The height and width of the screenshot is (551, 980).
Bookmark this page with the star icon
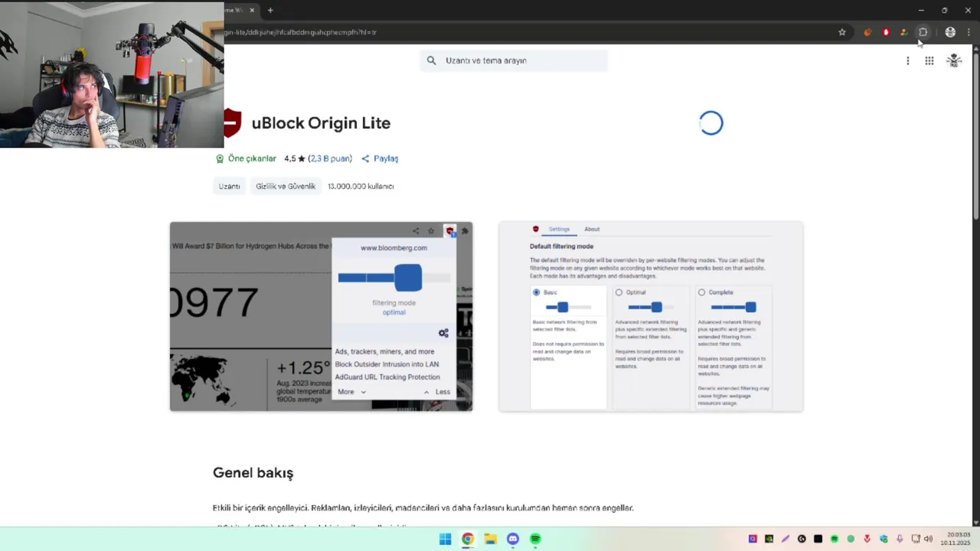pyautogui.click(x=842, y=32)
